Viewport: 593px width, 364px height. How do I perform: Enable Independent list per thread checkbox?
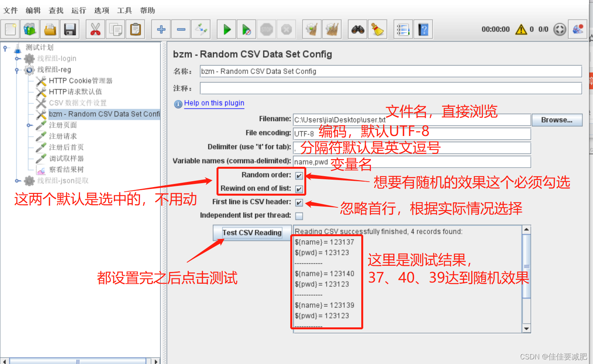[x=299, y=216]
